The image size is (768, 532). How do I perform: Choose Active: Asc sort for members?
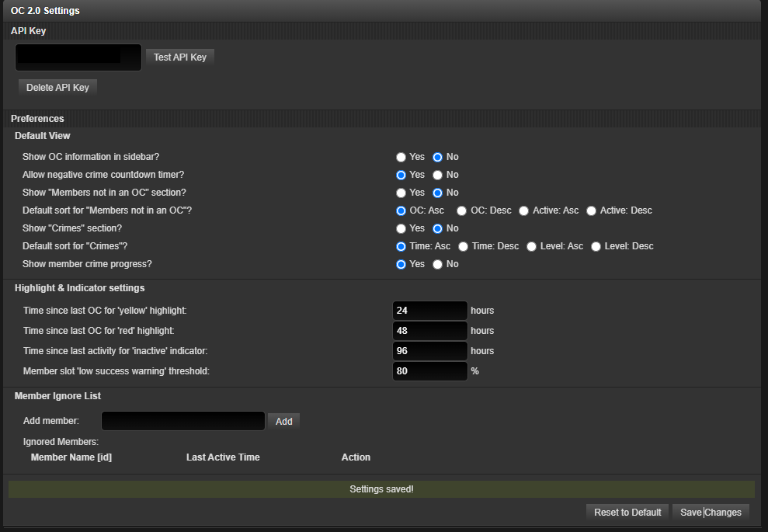coord(523,210)
